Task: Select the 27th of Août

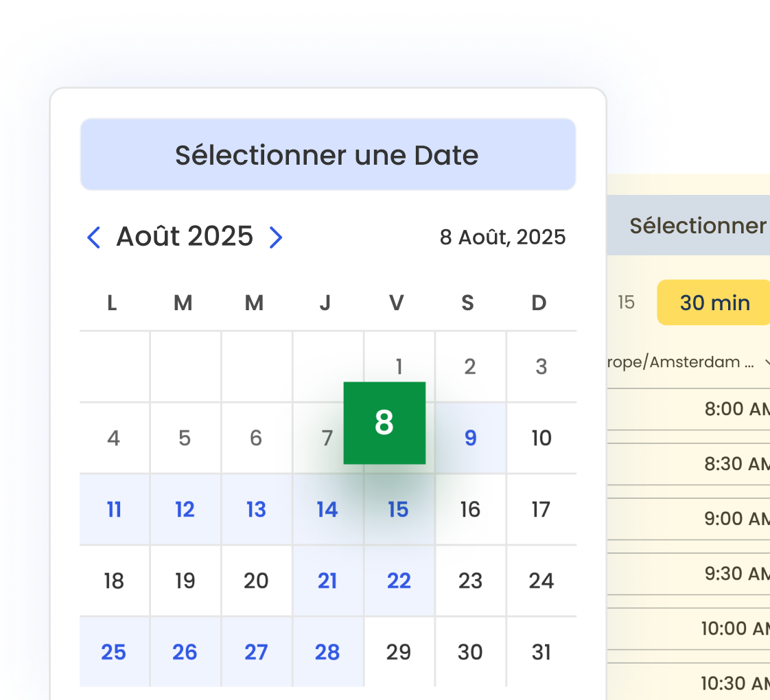Action: pyautogui.click(x=256, y=652)
